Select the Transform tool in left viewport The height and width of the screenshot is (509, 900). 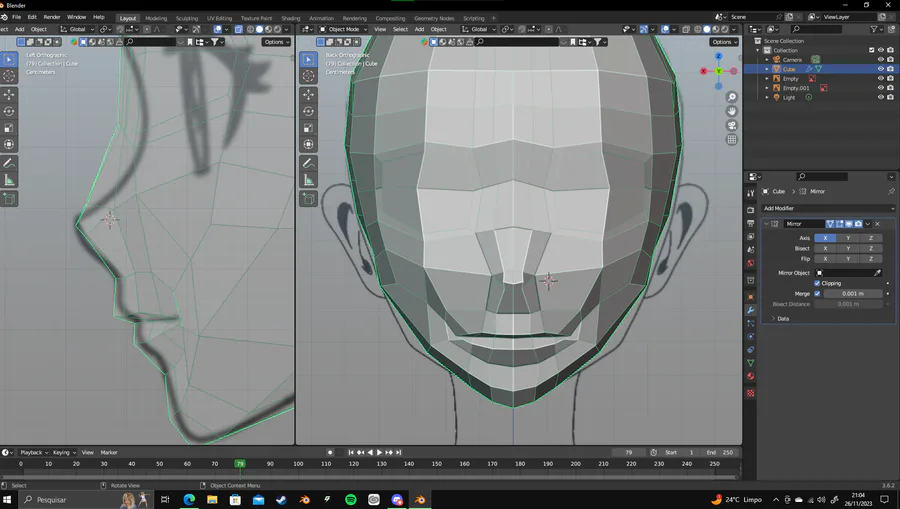9,144
